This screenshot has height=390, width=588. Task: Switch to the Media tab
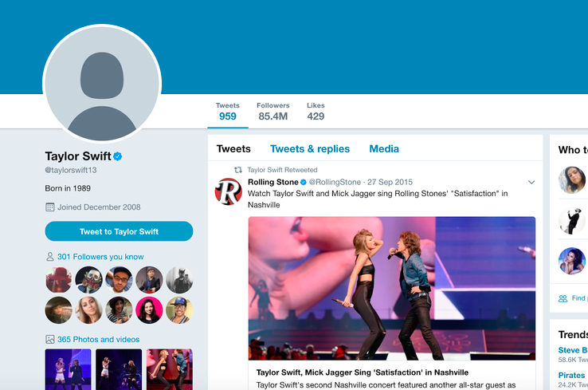[x=384, y=149]
